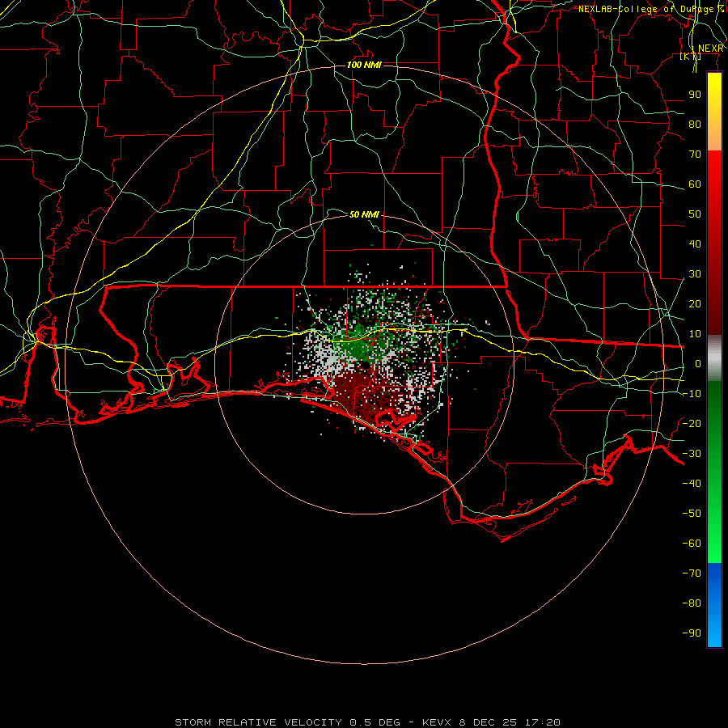Viewport: 728px width, 728px height.
Task: Click the 10 value on the velocity scale
Action: click(x=695, y=334)
